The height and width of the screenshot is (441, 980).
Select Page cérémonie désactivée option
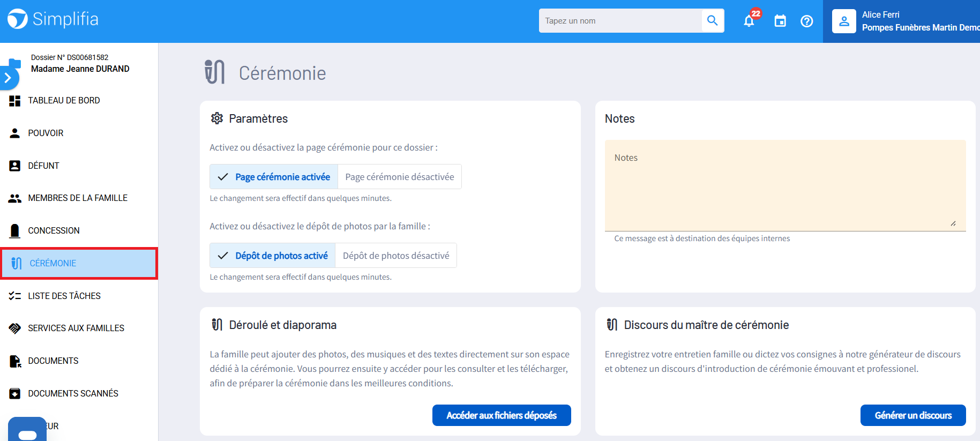pos(399,177)
